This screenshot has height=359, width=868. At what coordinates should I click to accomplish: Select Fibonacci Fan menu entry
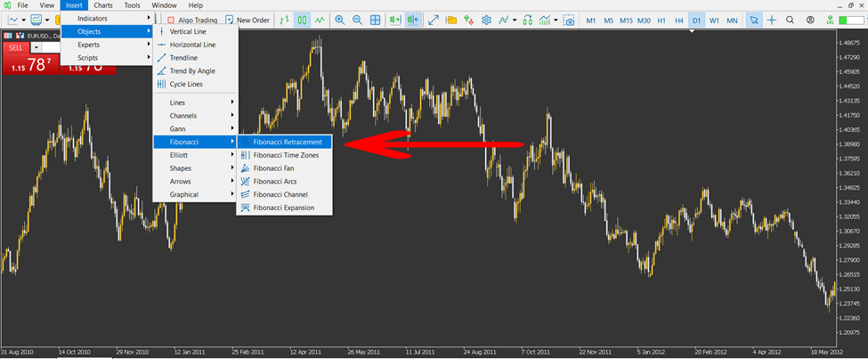284,167
